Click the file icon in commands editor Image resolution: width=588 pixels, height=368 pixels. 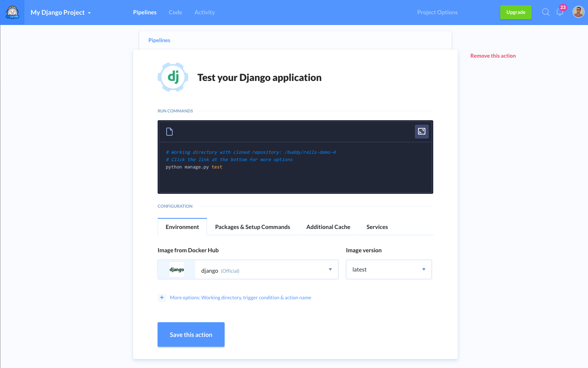tap(169, 132)
